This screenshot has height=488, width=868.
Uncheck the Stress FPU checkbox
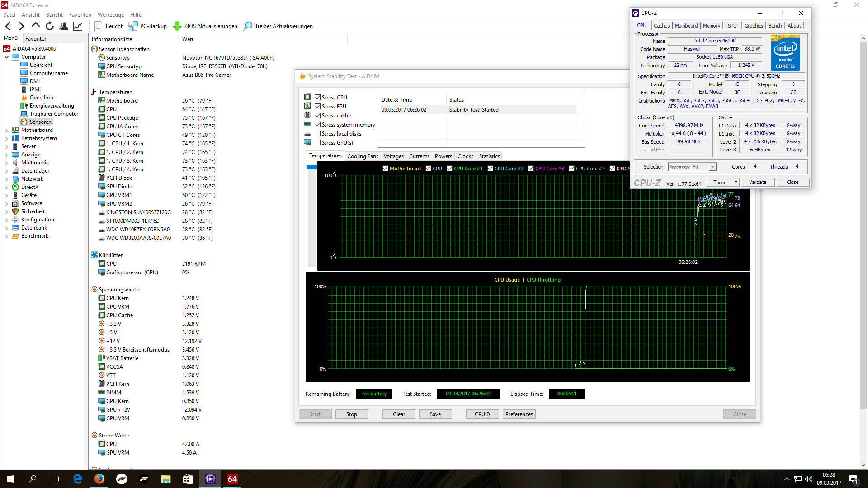tap(318, 107)
